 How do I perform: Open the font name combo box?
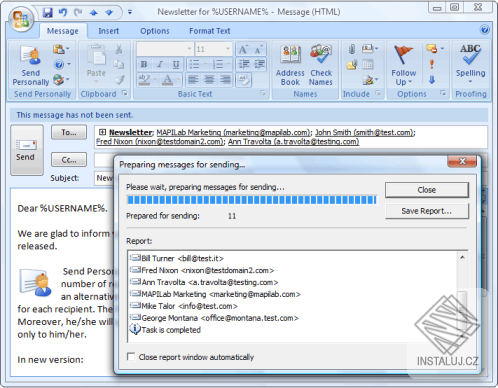165,49
